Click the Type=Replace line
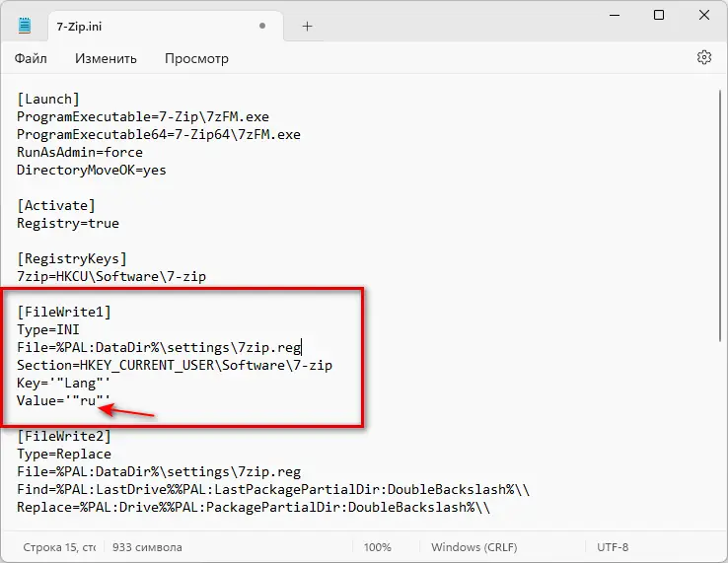Image resolution: width=728 pixels, height=563 pixels. (x=64, y=454)
